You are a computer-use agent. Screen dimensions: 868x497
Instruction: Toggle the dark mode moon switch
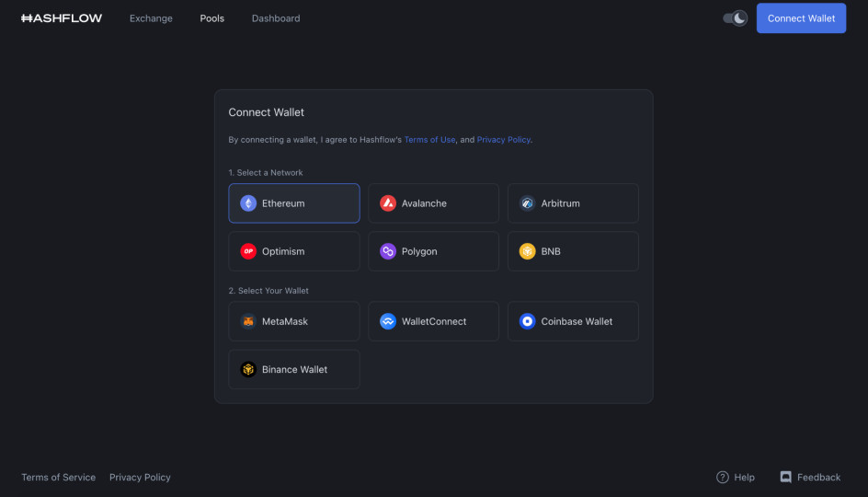[736, 18]
